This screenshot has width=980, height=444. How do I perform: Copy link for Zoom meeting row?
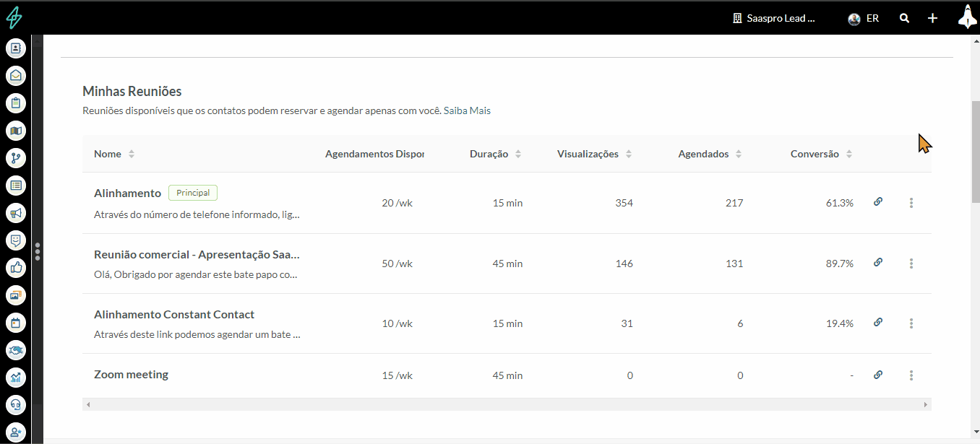pyautogui.click(x=878, y=375)
